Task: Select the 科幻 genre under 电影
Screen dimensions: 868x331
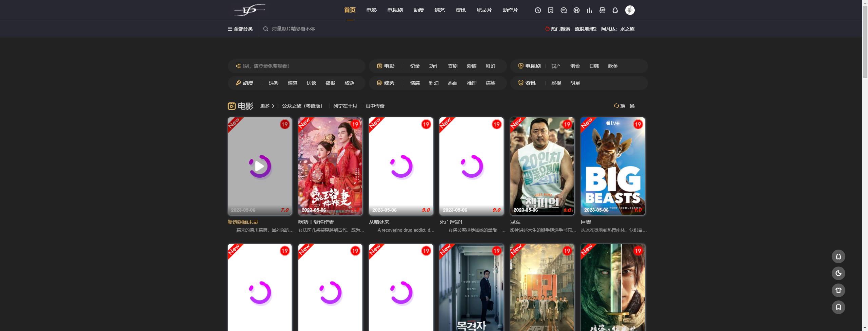Action: [490, 66]
